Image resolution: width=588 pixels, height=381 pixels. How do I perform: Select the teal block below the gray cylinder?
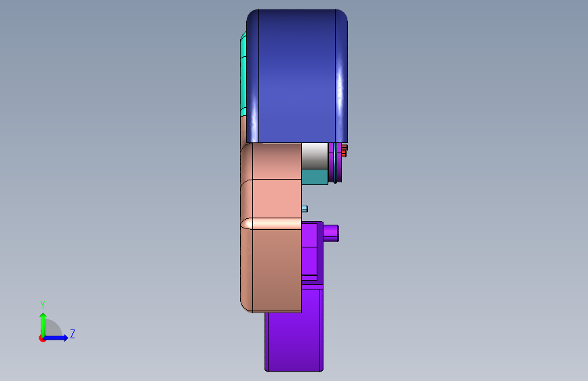[315, 177]
